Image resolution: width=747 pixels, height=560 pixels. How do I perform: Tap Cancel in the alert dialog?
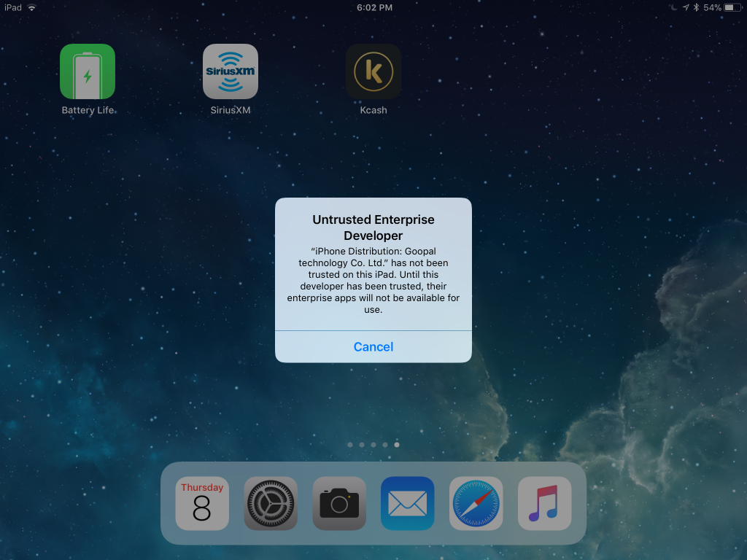373,347
